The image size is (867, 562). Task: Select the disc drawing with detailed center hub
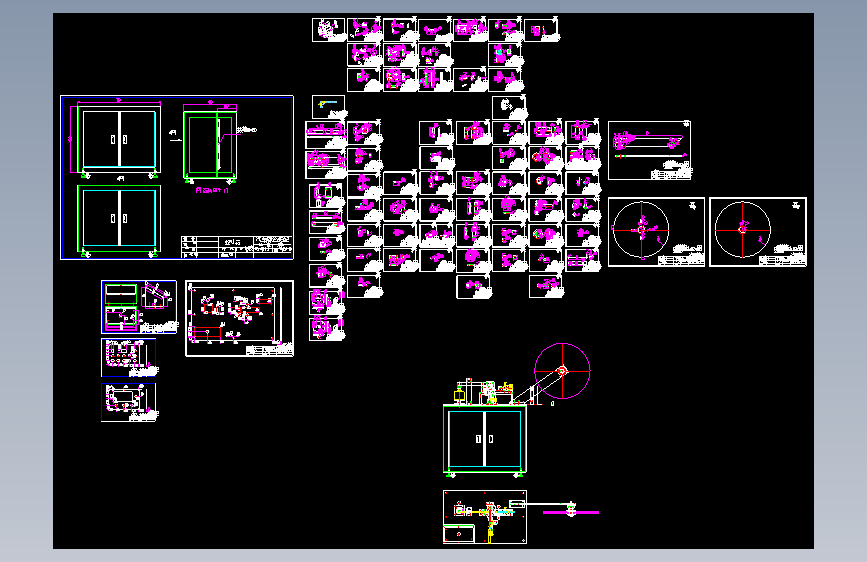[656, 232]
